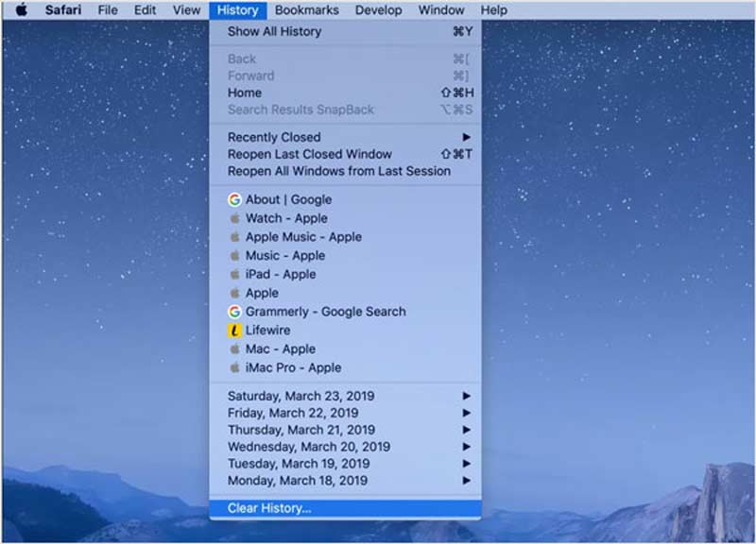
Task: Open 'Mac - Apple' history entry
Action: [345, 348]
